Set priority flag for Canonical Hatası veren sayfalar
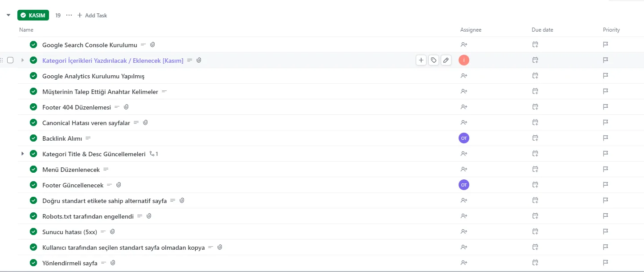The height and width of the screenshot is (272, 644). [606, 122]
